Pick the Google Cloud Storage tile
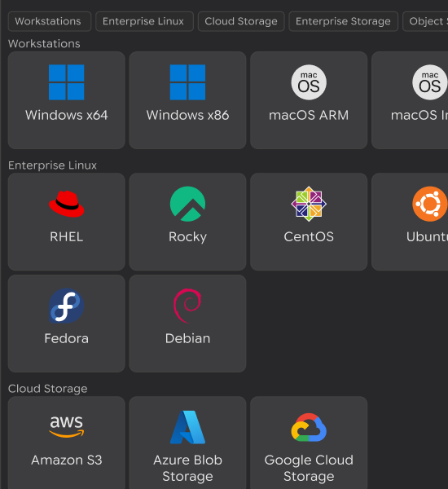 point(309,443)
